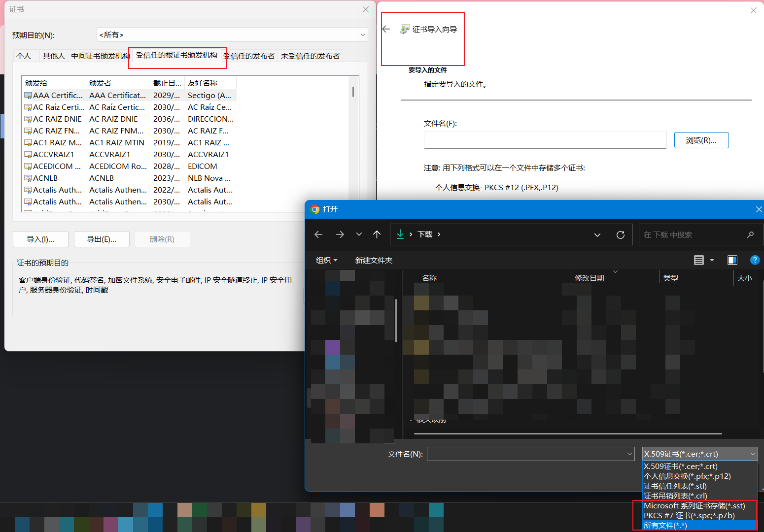Select the Actalis Authen... 2022 row
The height and width of the screenshot is (532, 764).
coord(129,190)
